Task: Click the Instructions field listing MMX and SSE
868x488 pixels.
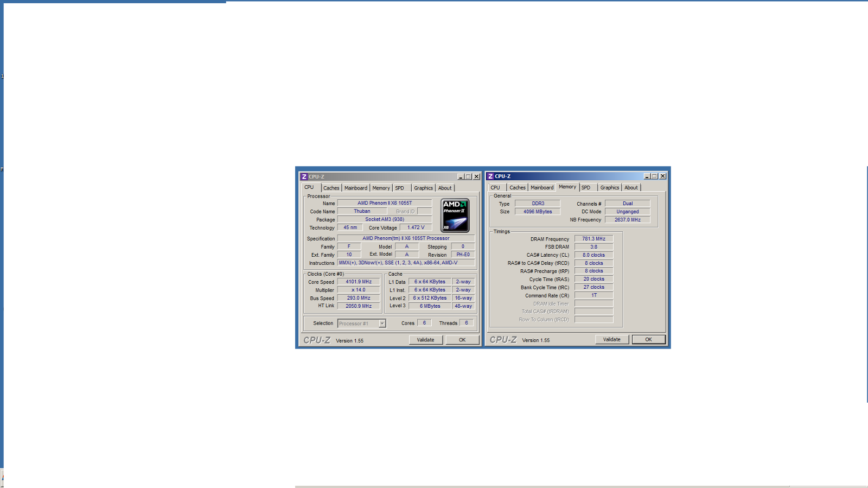Action: tap(406, 263)
